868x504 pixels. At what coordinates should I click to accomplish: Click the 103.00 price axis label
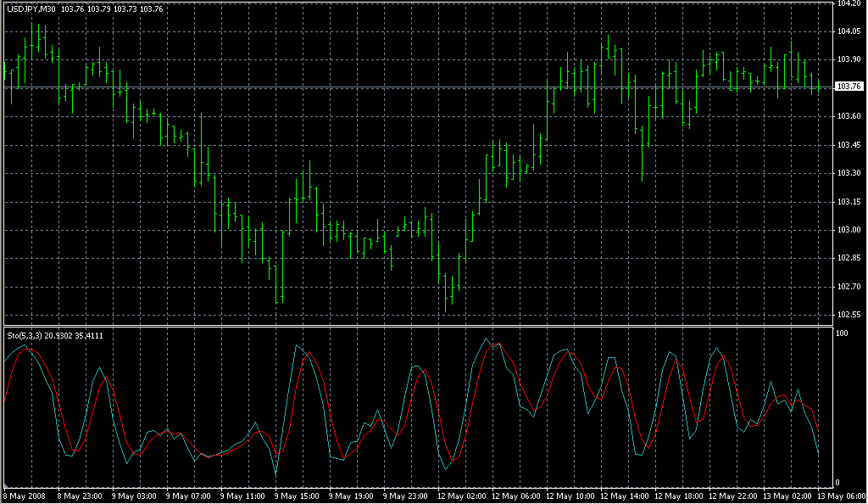(849, 230)
